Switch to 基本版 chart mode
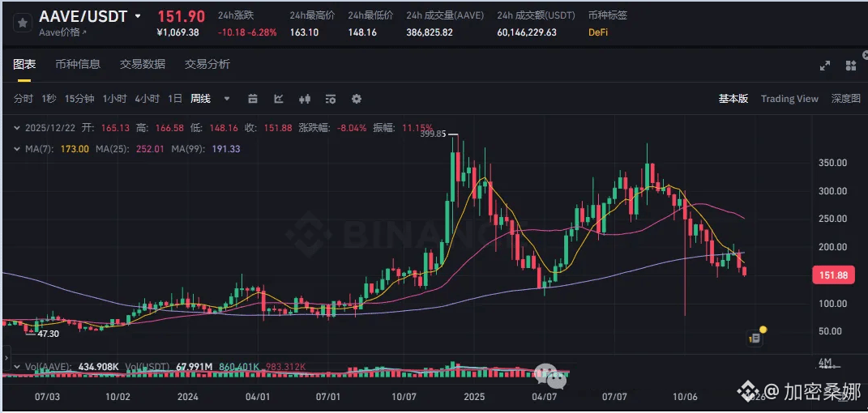The width and height of the screenshot is (868, 413). click(733, 99)
